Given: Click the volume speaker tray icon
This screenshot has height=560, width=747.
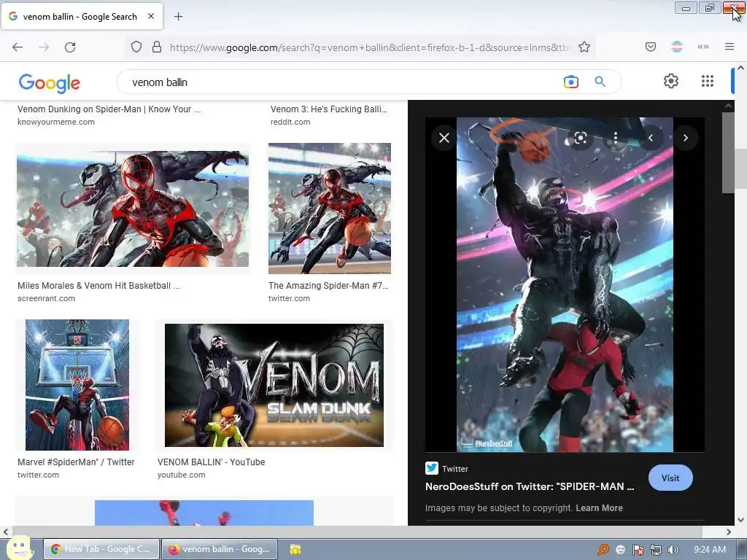Looking at the screenshot, I should click(x=673, y=550).
